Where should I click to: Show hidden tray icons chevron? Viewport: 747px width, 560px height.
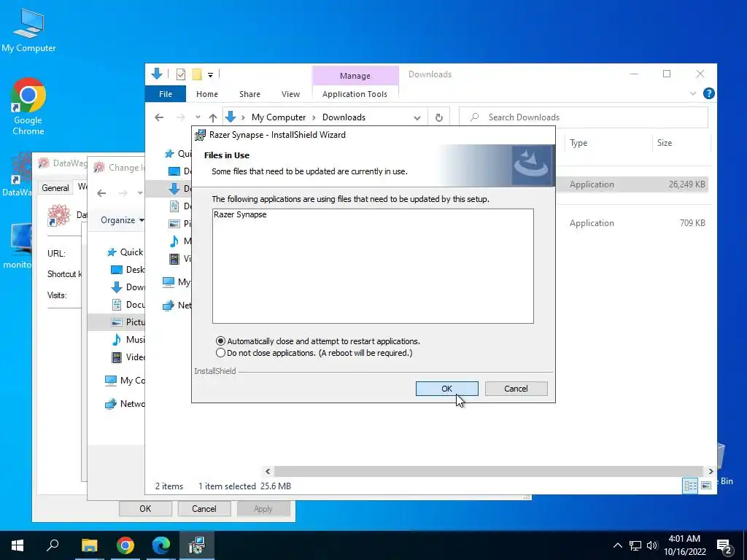(617, 545)
